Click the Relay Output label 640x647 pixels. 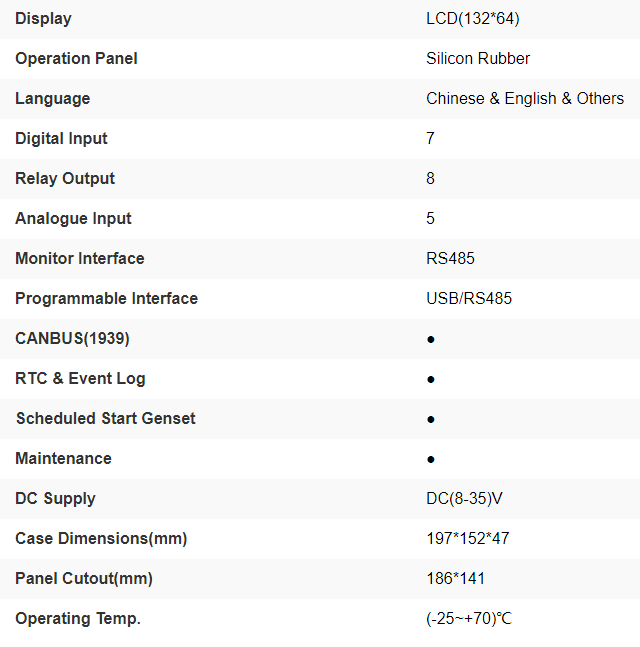click(65, 178)
